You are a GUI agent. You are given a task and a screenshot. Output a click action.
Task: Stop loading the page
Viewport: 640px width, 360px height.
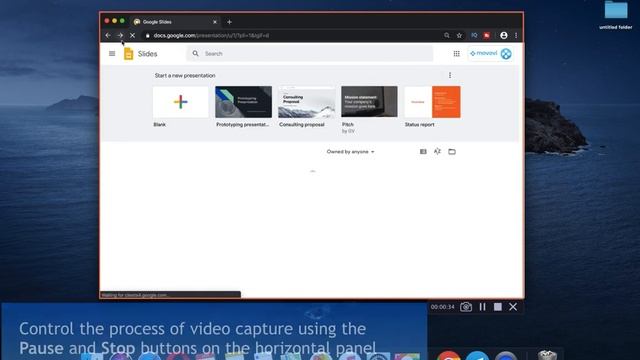(132, 36)
